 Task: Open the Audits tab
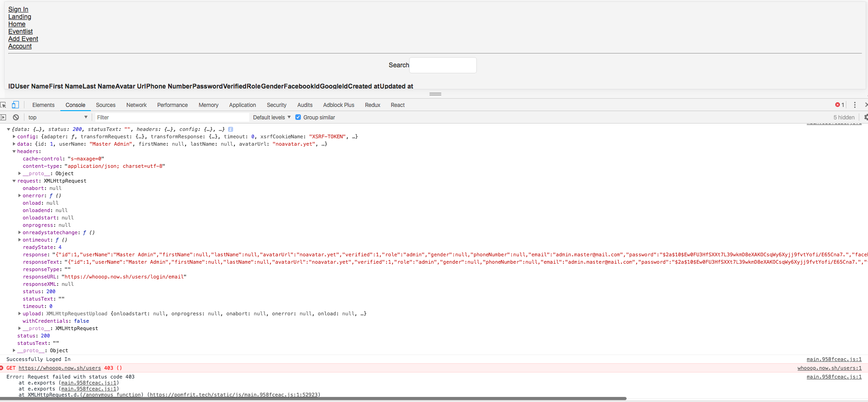coord(305,105)
